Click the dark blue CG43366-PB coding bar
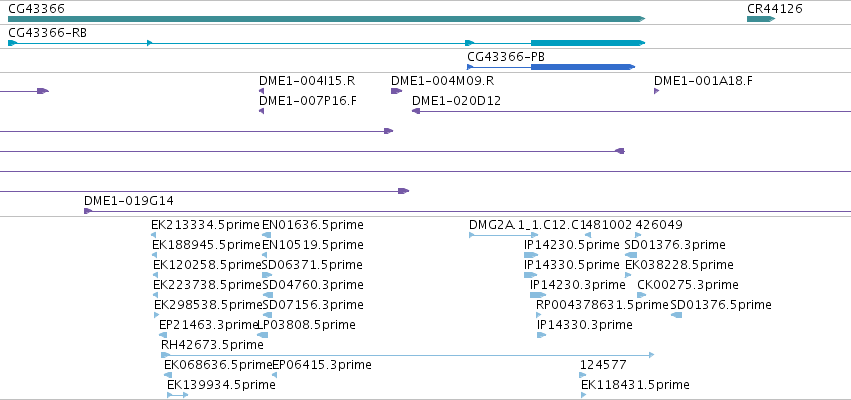The height and width of the screenshot is (400, 851). coord(582,67)
